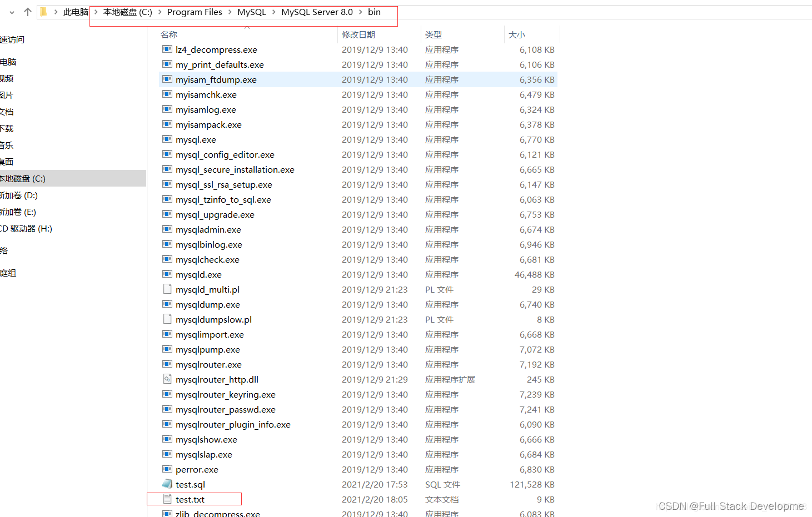The height and width of the screenshot is (517, 812).
Task: Navigate to 本地磁盘 (C:) via breadcrumb
Action: coord(127,12)
